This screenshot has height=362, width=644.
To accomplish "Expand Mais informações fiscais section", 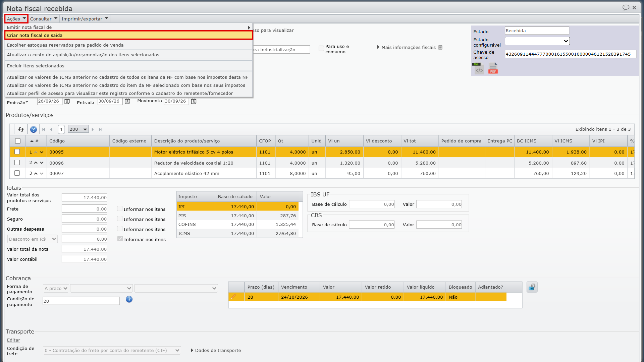I will [407, 48].
